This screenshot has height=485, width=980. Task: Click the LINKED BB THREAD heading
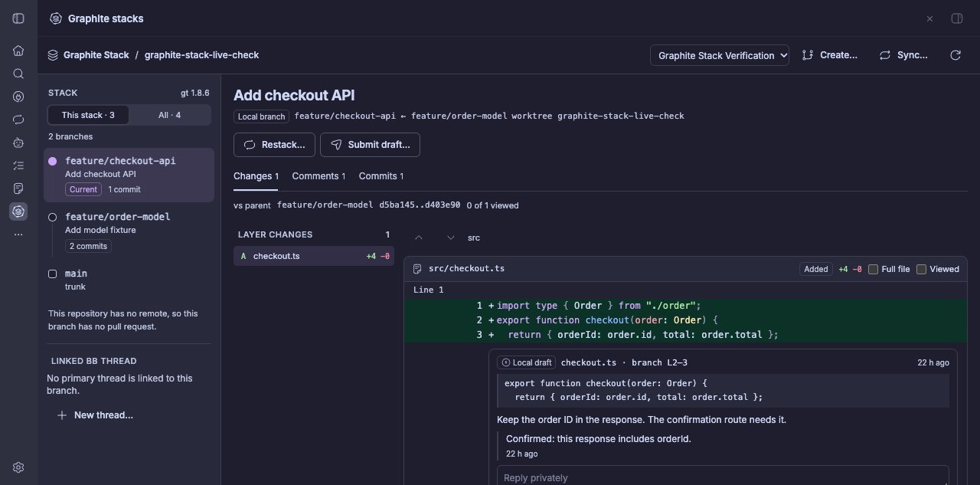coord(94,361)
